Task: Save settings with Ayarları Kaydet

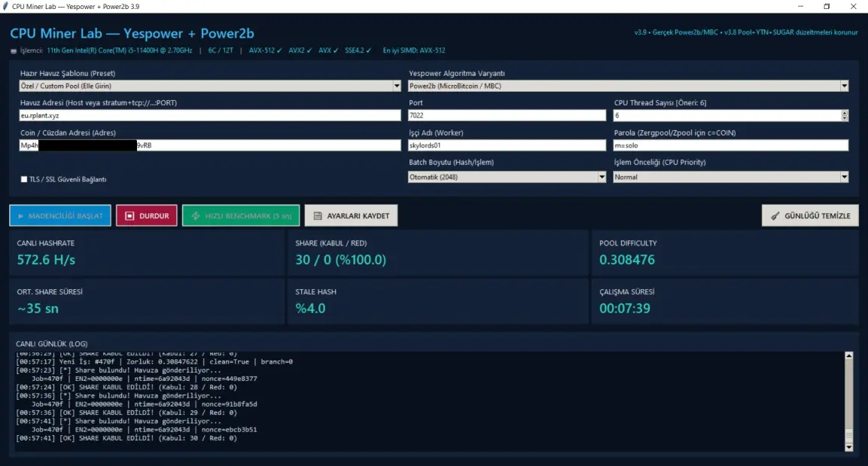Action: click(x=351, y=216)
